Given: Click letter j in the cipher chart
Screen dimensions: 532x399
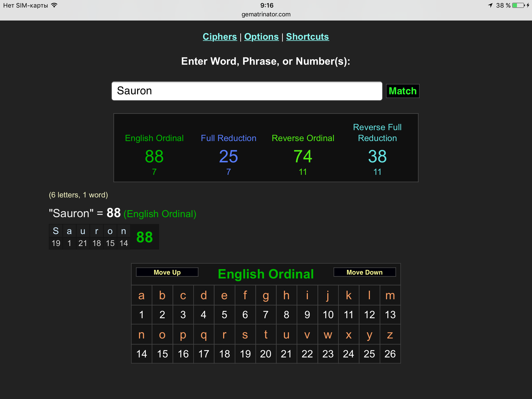Looking at the screenshot, I should click(x=328, y=295).
